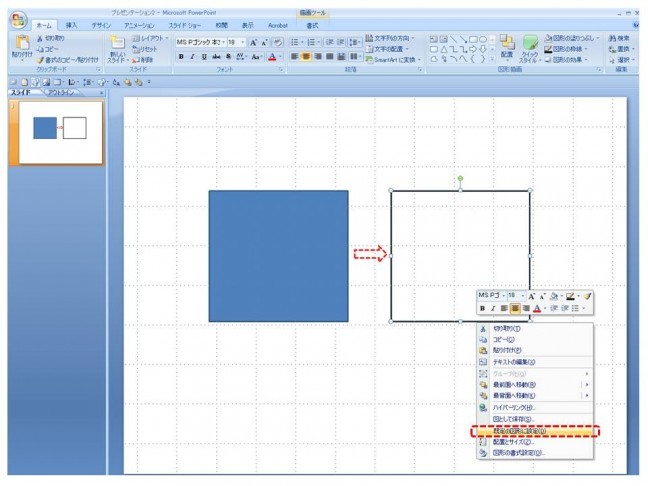The width and height of the screenshot is (648, 486).
Task: Toggle center alignment in the mini toolbar
Action: [x=515, y=309]
